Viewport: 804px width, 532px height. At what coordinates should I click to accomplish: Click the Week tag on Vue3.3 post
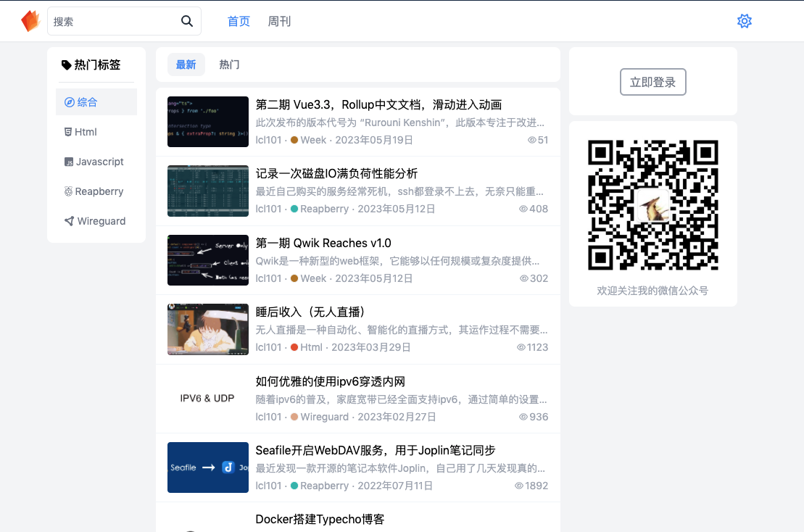tap(313, 140)
